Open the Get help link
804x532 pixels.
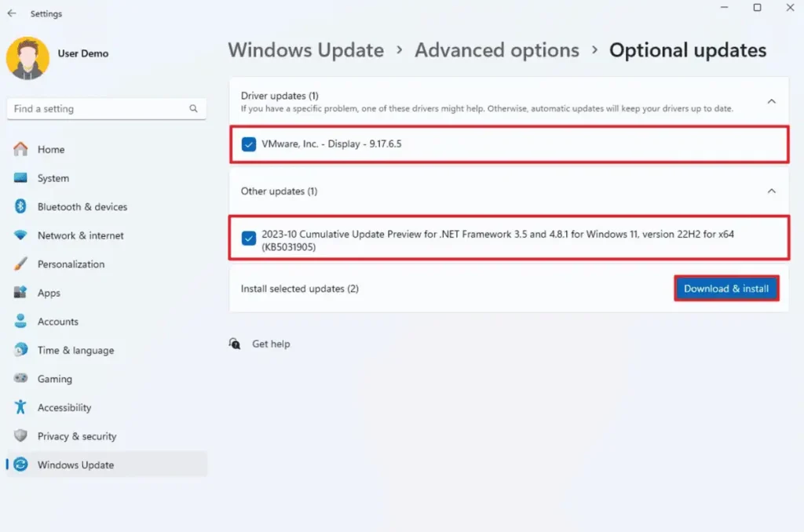point(271,344)
